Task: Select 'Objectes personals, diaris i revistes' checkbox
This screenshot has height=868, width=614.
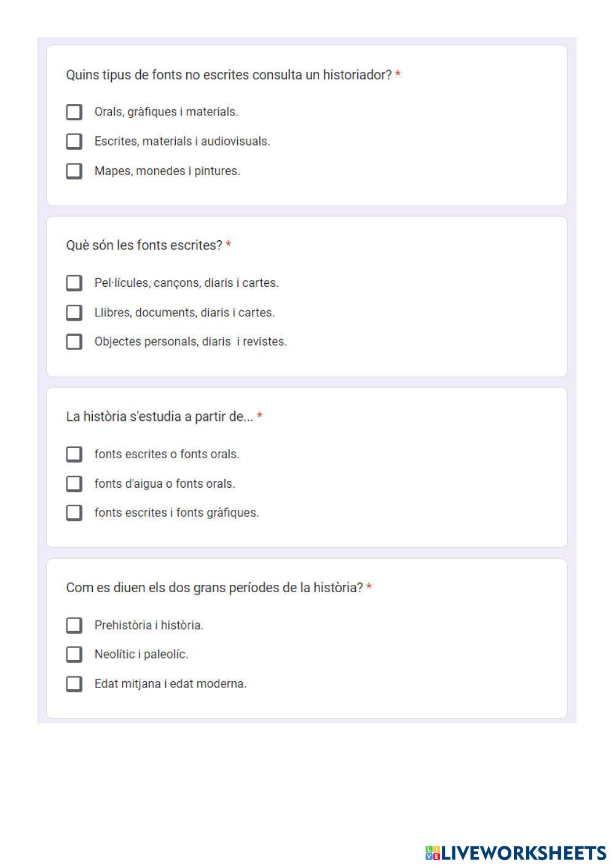Action: pos(74,342)
